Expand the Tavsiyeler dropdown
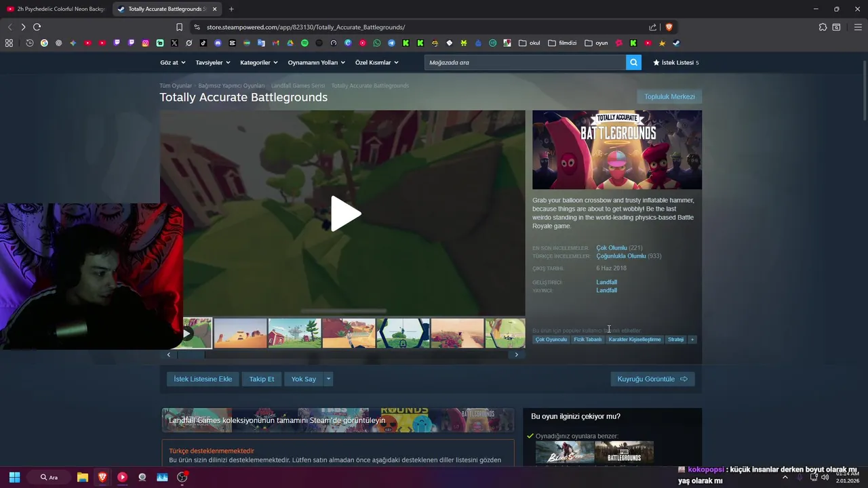 click(x=213, y=62)
